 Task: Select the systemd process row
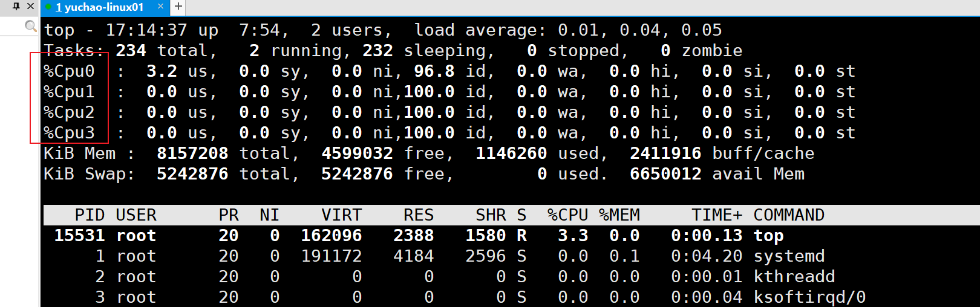click(x=789, y=256)
